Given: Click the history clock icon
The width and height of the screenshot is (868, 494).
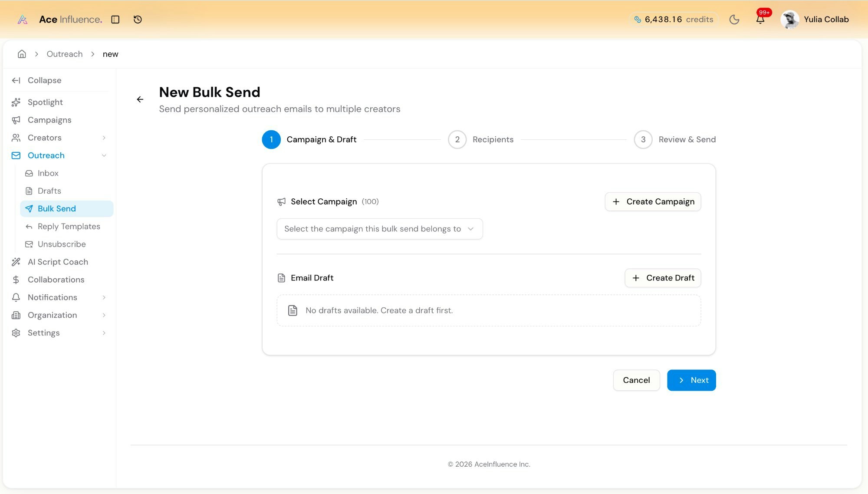Looking at the screenshot, I should coord(138,20).
